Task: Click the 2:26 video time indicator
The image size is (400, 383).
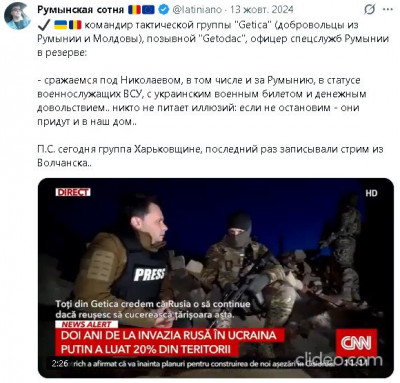Action: [60, 363]
